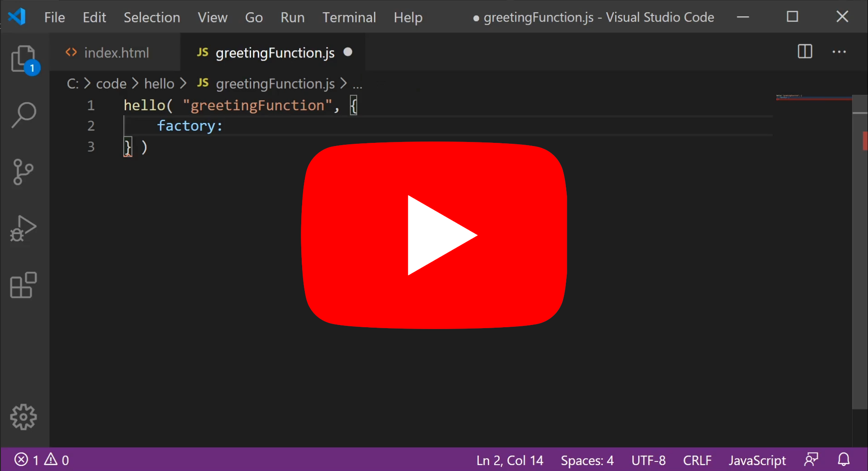Open the Manage gear menu
This screenshot has height=471, width=868.
23,417
